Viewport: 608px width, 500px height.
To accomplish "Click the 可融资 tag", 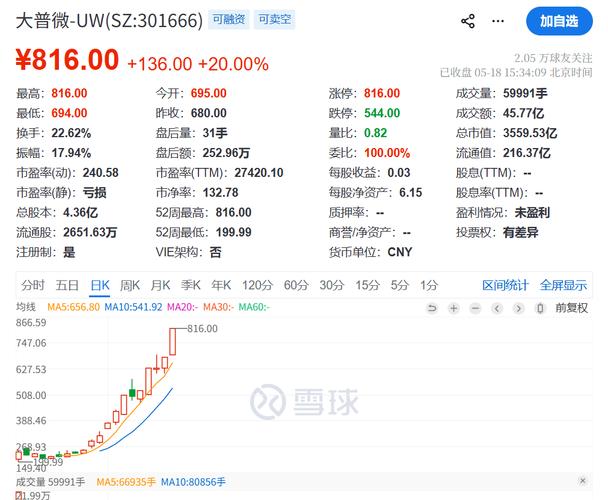I will click(x=229, y=19).
